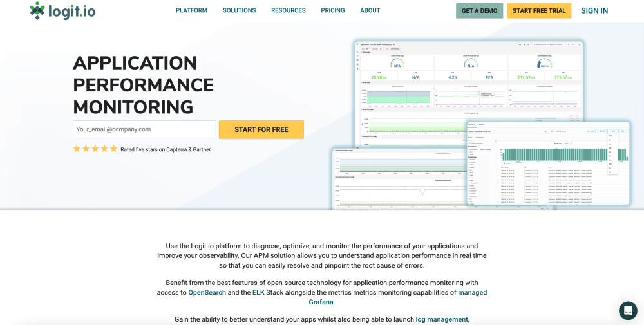644x325 pixels.
Task: Click the logit.io logo
Action: (62, 11)
